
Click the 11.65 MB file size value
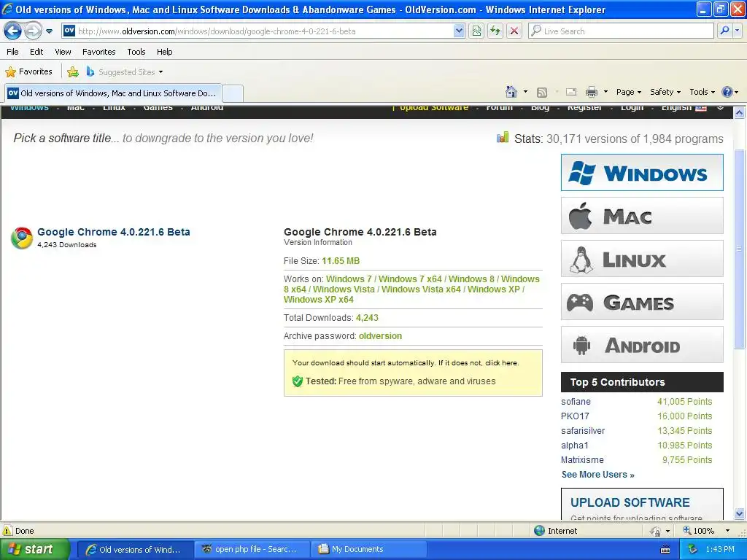click(341, 261)
